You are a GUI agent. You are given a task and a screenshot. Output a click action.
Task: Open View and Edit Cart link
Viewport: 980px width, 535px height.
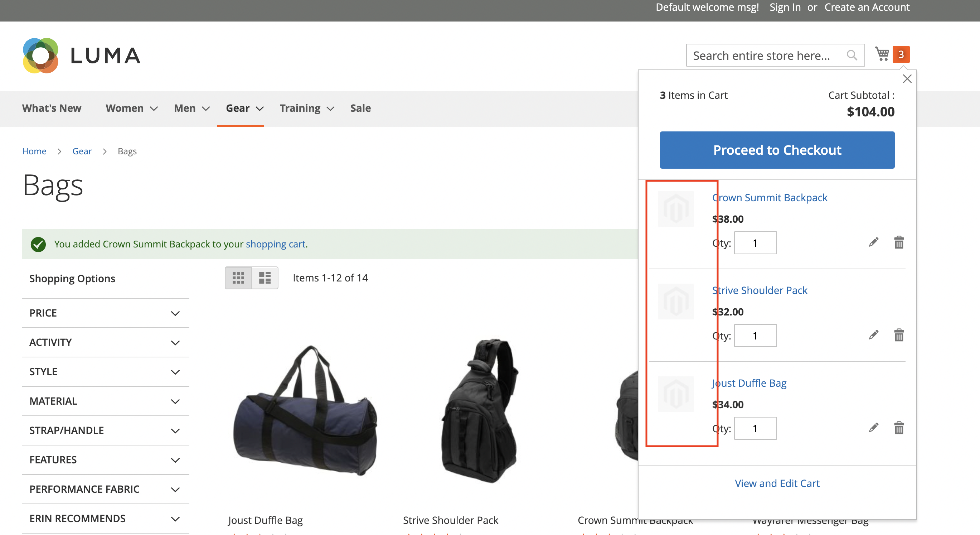pyautogui.click(x=777, y=483)
